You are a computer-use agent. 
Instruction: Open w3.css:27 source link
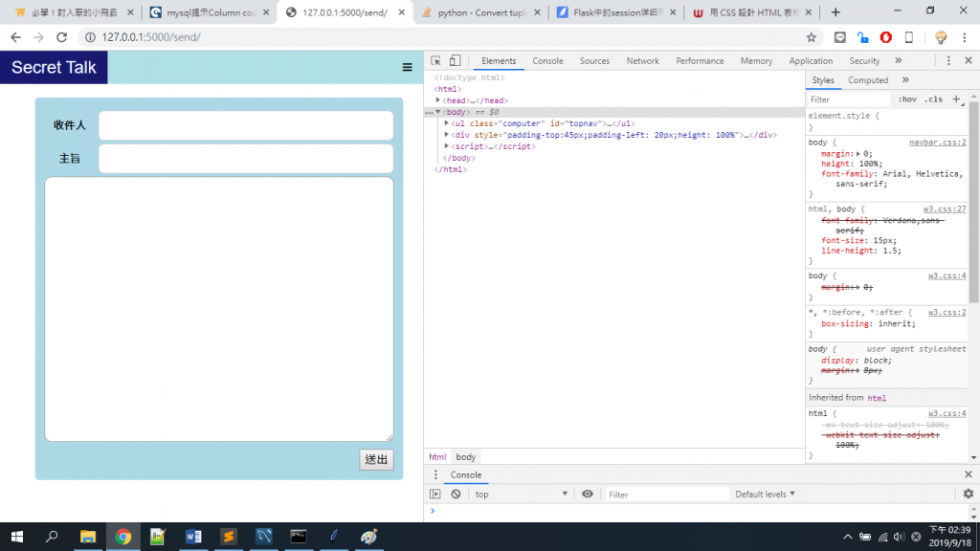(945, 209)
